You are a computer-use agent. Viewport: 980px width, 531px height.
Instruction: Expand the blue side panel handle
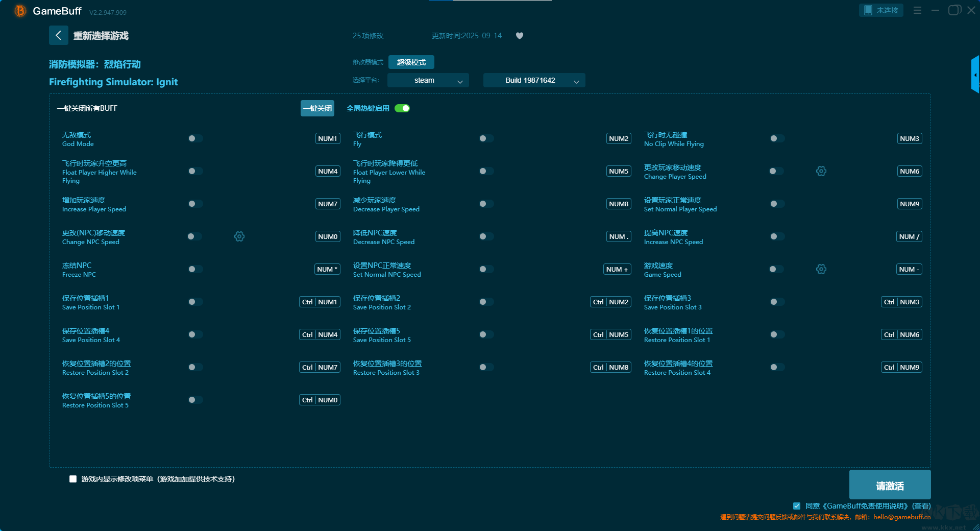(975, 75)
